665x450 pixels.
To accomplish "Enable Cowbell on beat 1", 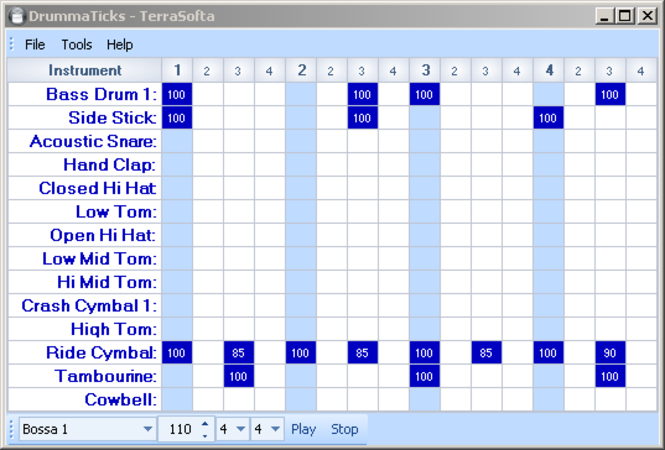I will [177, 400].
